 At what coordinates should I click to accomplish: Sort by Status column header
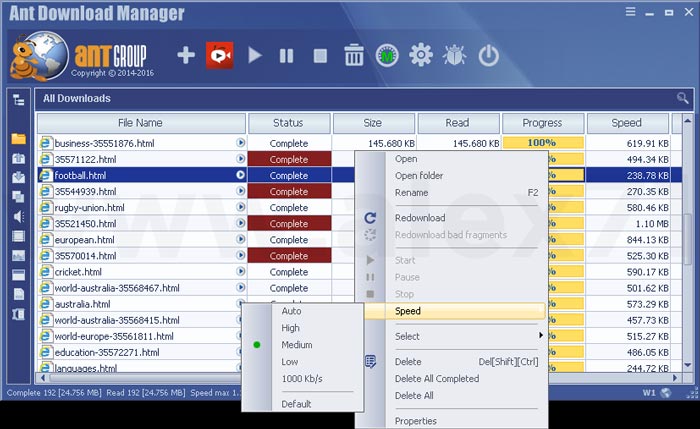click(x=289, y=123)
